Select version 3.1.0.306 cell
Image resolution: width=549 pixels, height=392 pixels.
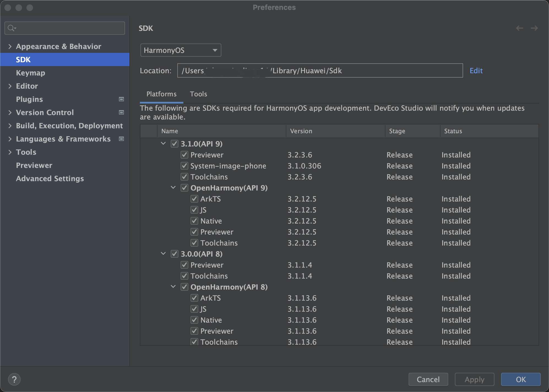pyautogui.click(x=304, y=166)
